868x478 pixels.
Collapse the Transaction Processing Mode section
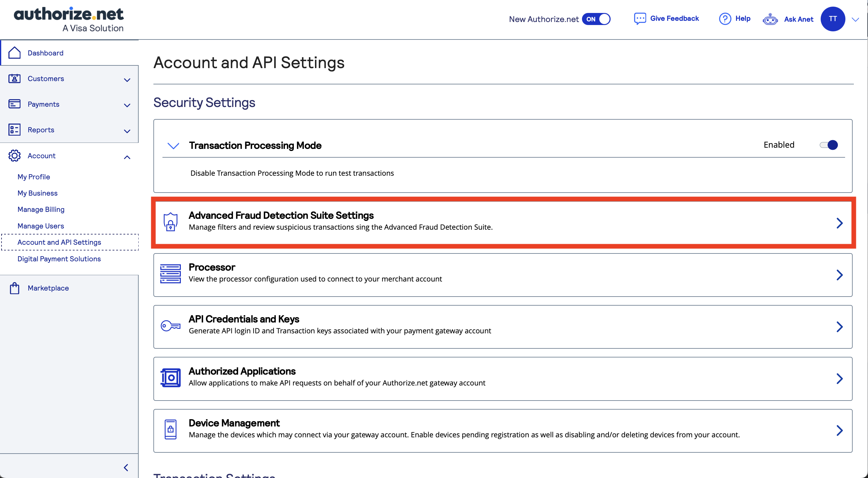pos(173,146)
